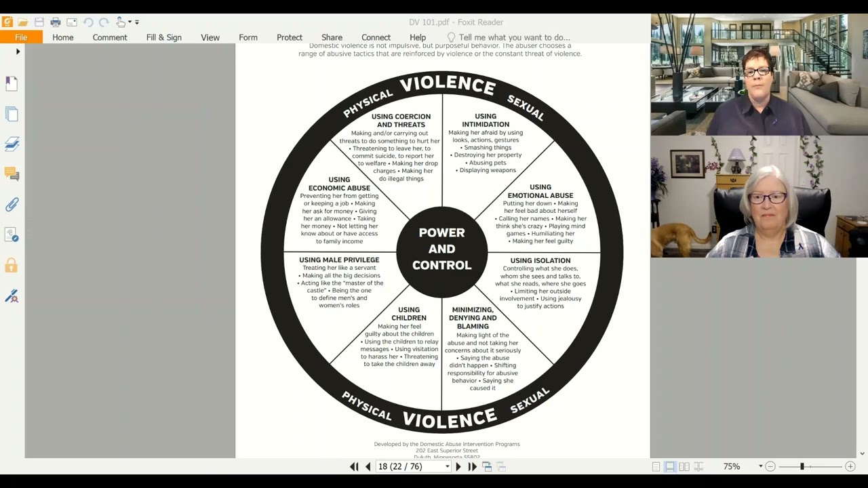Go to first page
The height and width of the screenshot is (488, 868).
(x=354, y=466)
